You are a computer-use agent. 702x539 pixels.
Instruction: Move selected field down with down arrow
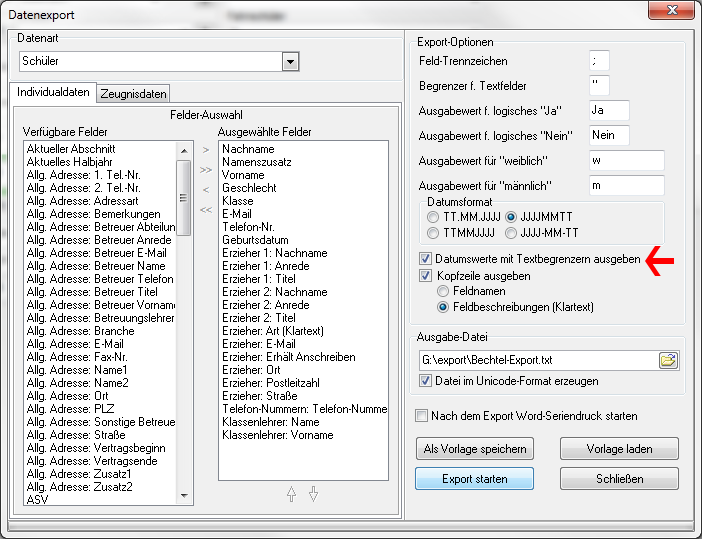(313, 493)
